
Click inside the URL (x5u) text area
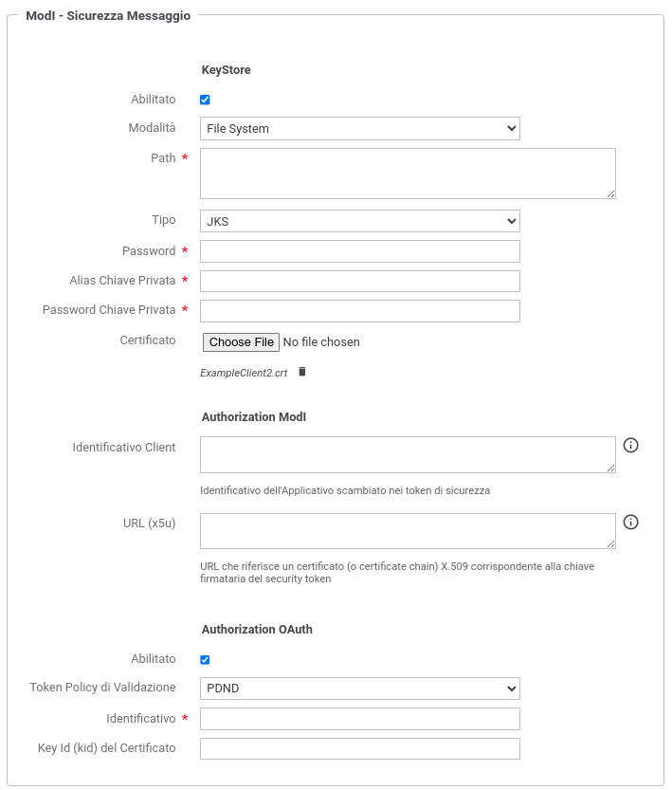[x=408, y=531]
